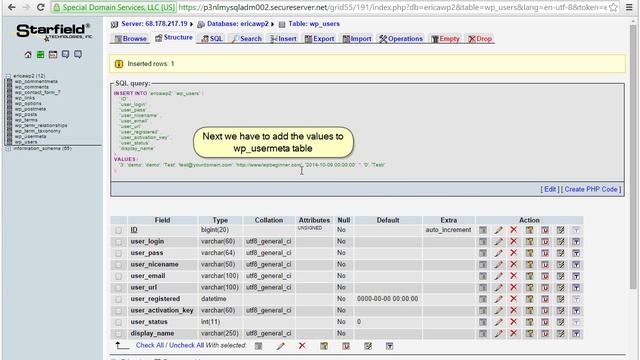This screenshot has height=360, width=640.
Task: Click the index icon for user_nicename row
Action: point(560,264)
